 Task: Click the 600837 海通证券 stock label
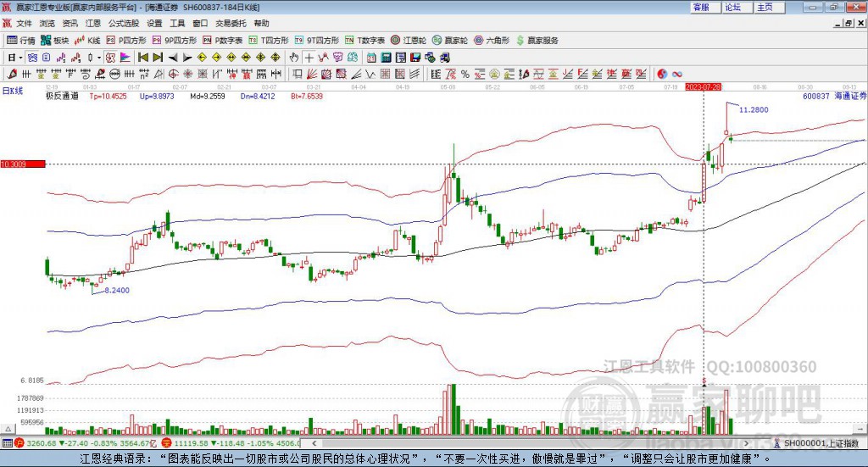pyautogui.click(x=834, y=96)
